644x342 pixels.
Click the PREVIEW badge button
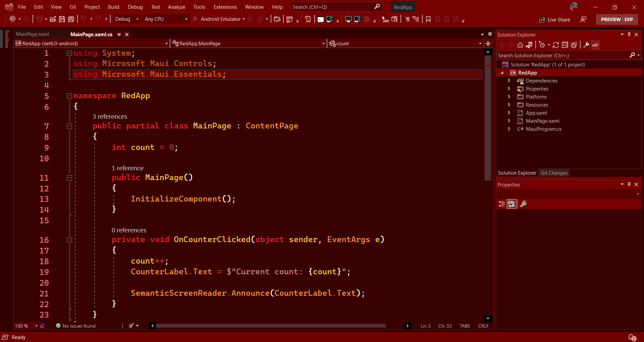pos(610,19)
